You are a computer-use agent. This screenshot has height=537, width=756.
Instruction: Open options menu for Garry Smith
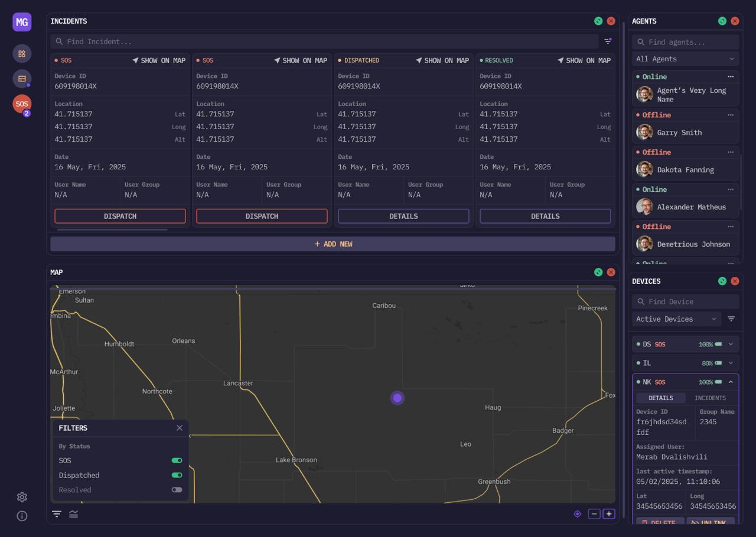pyautogui.click(x=731, y=115)
